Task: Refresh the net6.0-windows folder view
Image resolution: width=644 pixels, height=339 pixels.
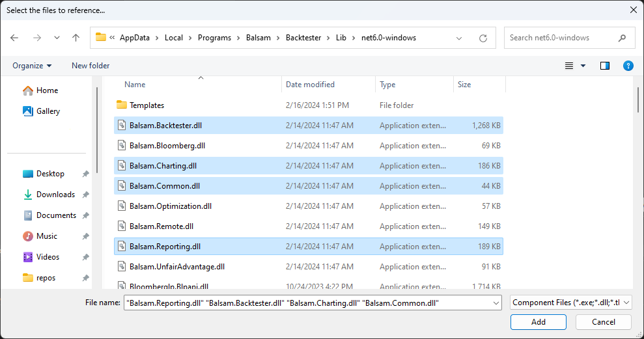Action: [x=483, y=38]
